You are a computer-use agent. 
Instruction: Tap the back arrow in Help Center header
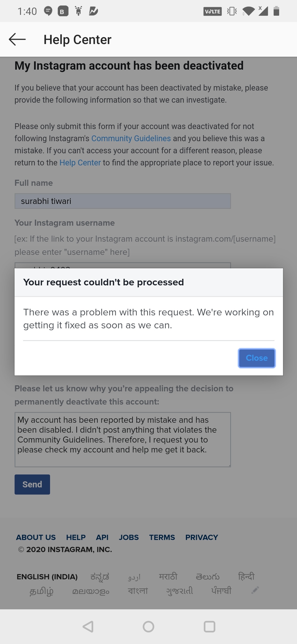17,39
